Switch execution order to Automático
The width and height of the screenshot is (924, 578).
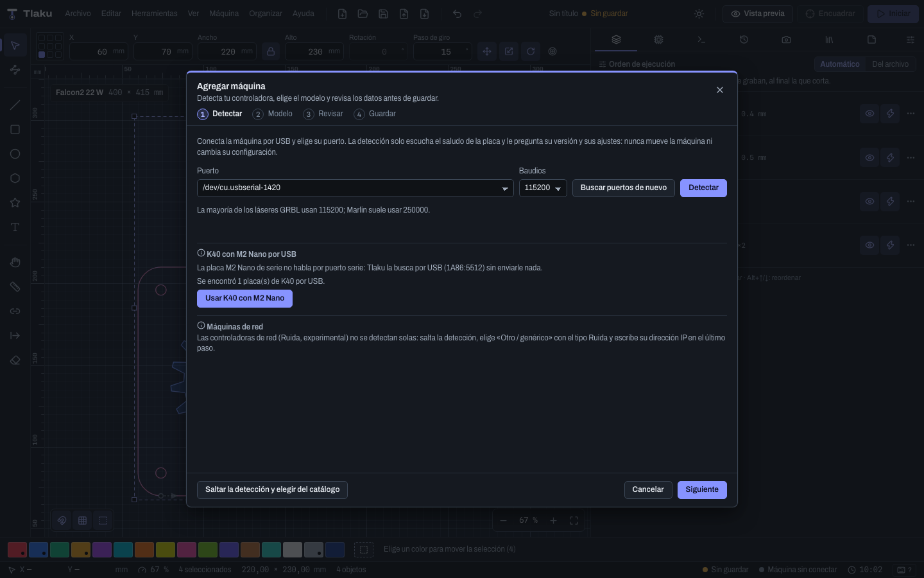(x=840, y=64)
